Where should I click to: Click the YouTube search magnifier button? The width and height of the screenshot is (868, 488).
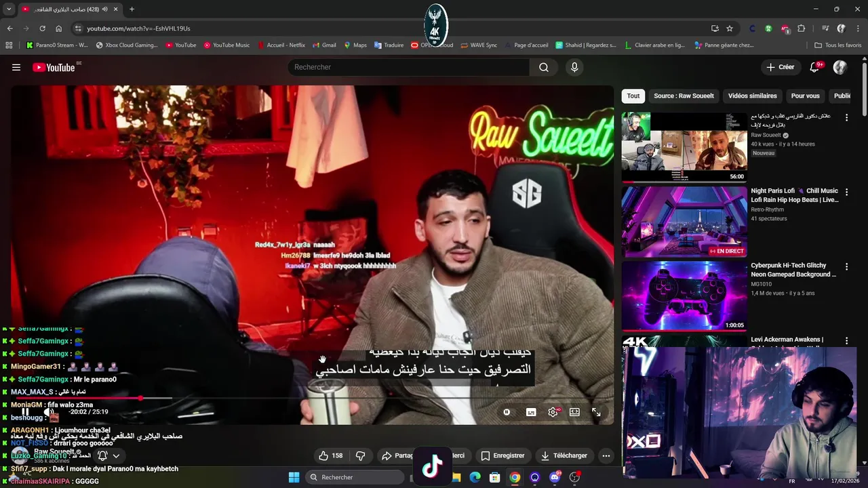[x=544, y=67]
